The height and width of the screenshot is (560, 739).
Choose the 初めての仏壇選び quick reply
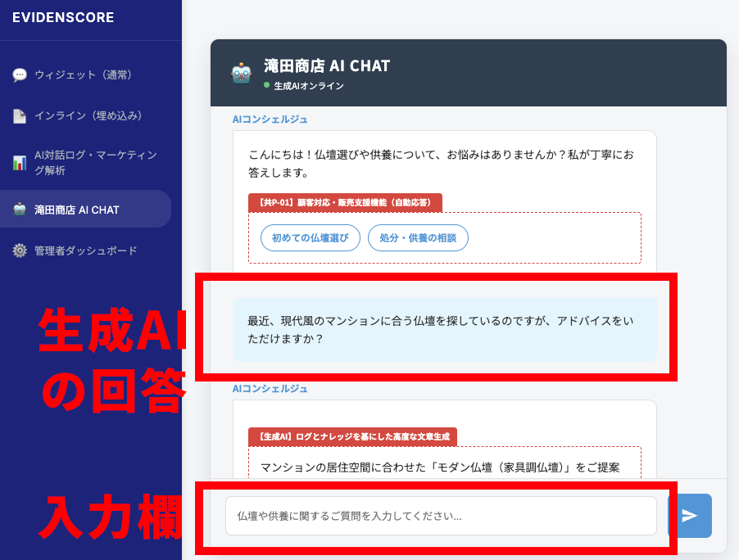[x=310, y=238]
